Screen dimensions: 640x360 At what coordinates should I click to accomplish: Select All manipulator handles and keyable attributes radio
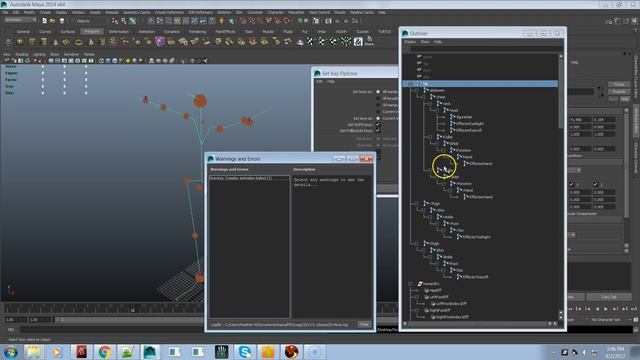click(378, 92)
